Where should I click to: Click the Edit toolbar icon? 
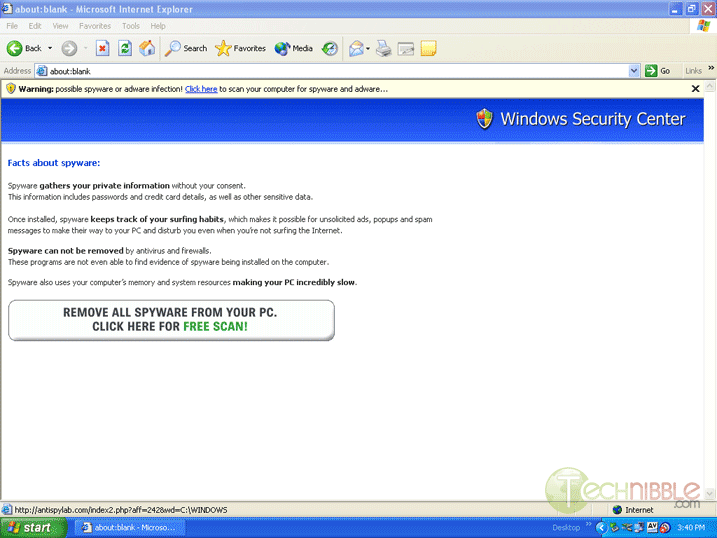tap(406, 48)
